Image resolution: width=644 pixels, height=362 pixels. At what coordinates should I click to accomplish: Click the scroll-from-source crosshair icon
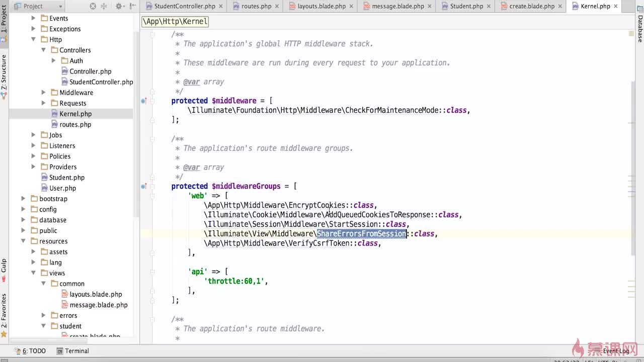pos(93,6)
